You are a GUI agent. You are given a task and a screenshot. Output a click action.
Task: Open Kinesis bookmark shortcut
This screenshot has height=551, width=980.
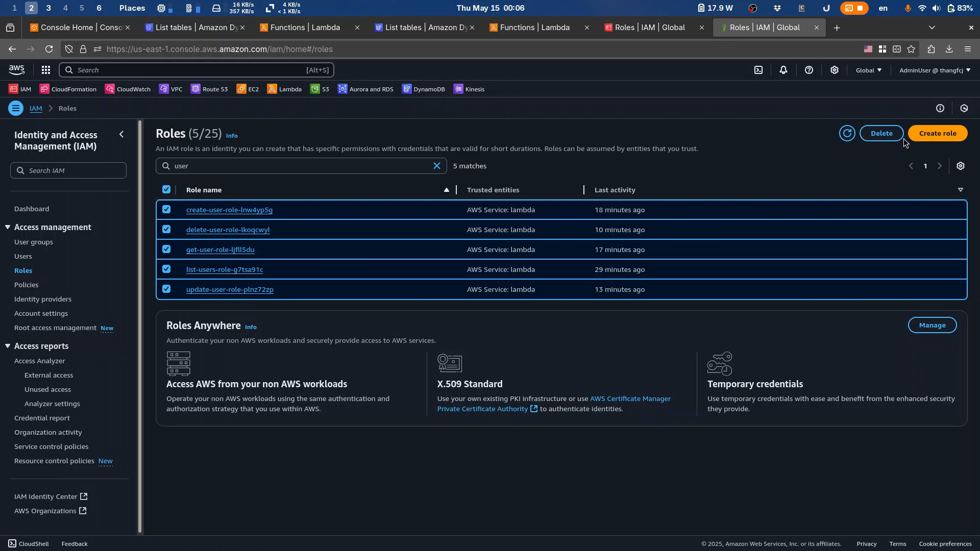pyautogui.click(x=469, y=89)
